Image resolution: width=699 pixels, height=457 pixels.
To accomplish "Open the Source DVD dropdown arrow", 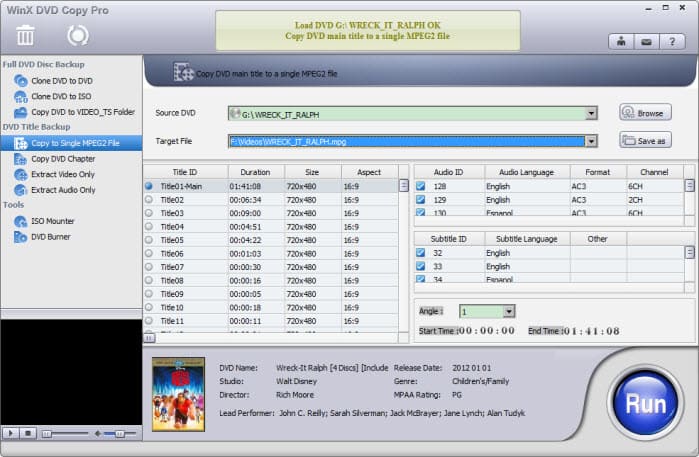I will click(591, 113).
